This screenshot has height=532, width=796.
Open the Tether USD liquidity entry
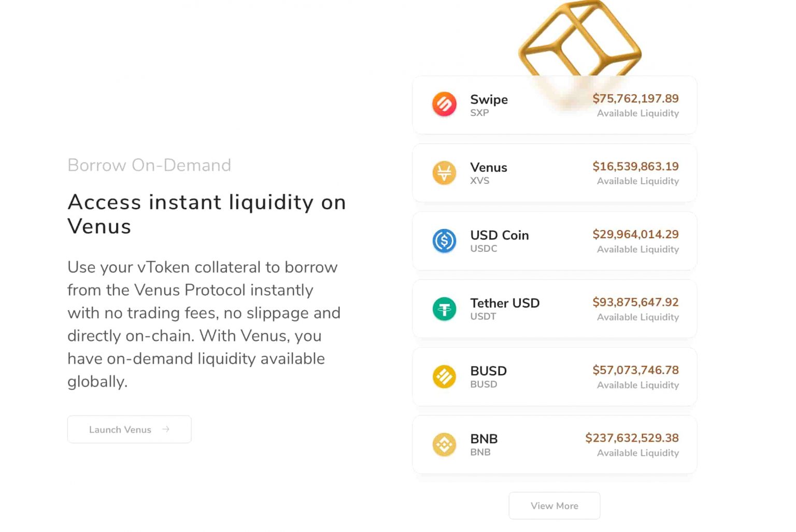click(554, 309)
